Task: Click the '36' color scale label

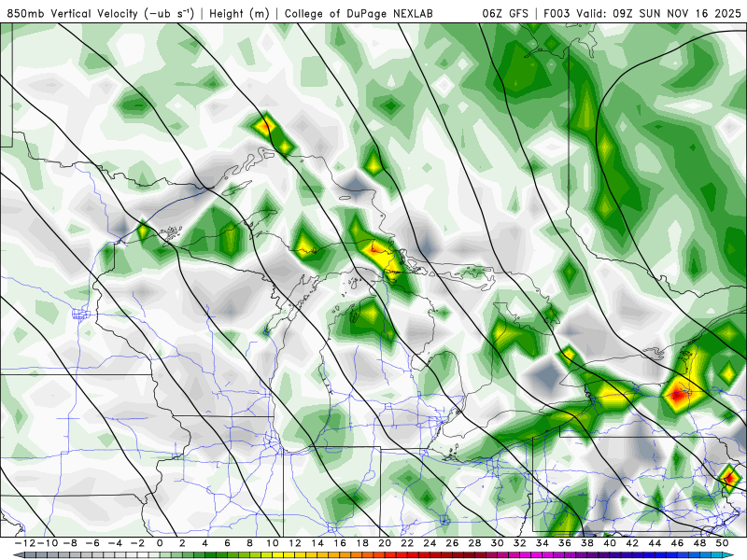Action: coord(565,543)
